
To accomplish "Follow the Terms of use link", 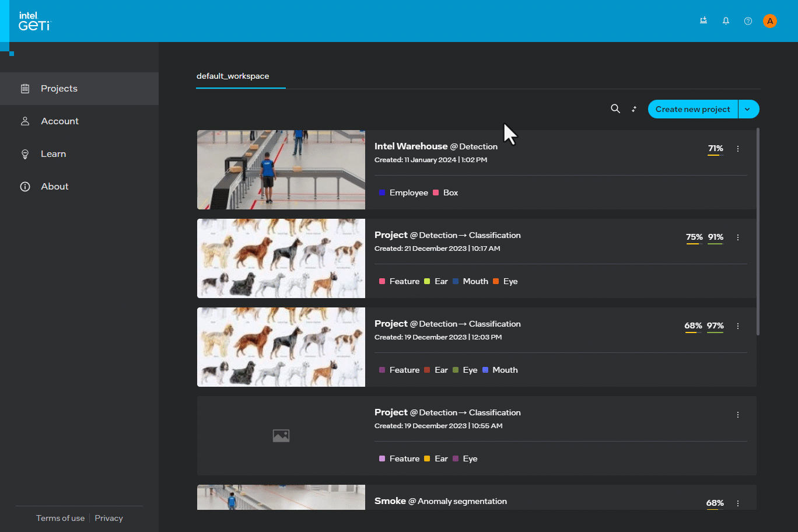I will [60, 518].
